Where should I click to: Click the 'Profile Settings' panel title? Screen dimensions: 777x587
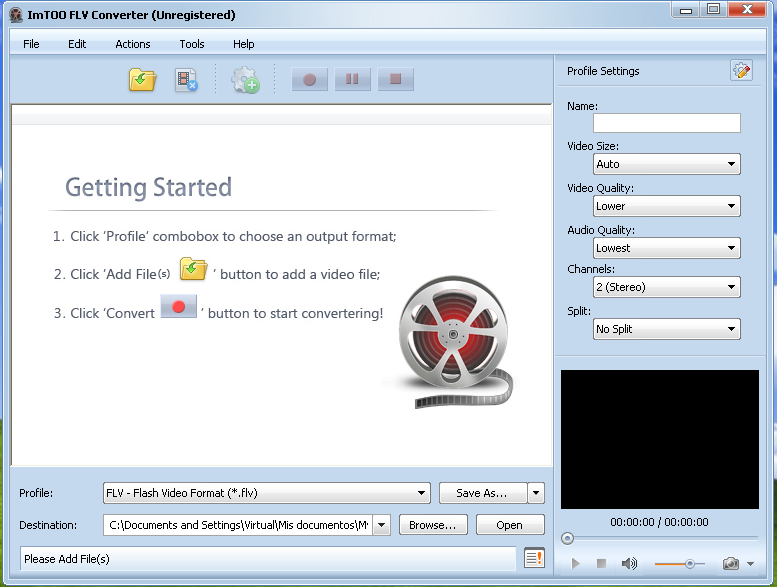[603, 71]
